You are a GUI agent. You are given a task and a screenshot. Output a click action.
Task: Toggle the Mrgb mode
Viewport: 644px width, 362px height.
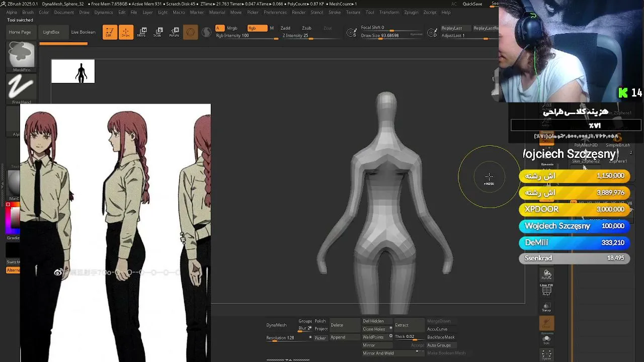coord(232,28)
